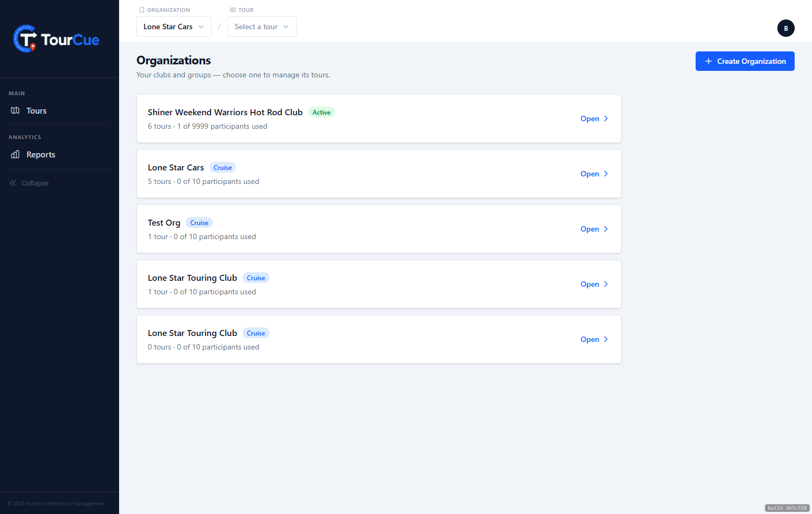The image size is (812, 514).
Task: Expand the Select a tour dropdown
Action: (262, 27)
